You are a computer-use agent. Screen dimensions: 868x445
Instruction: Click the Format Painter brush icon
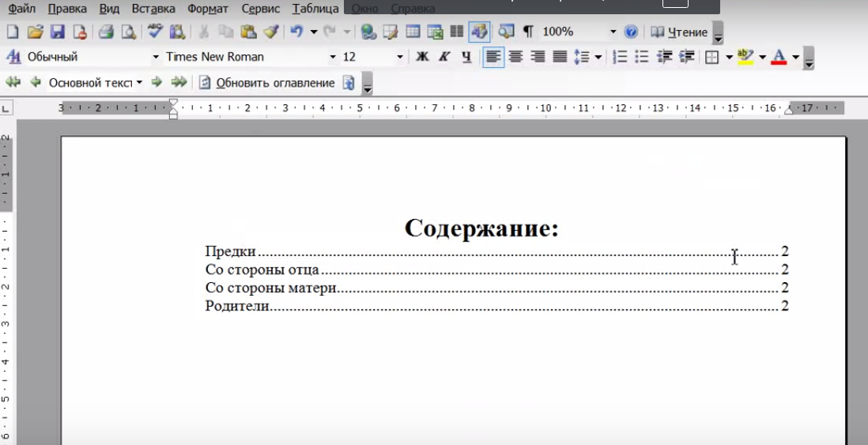pos(270,32)
